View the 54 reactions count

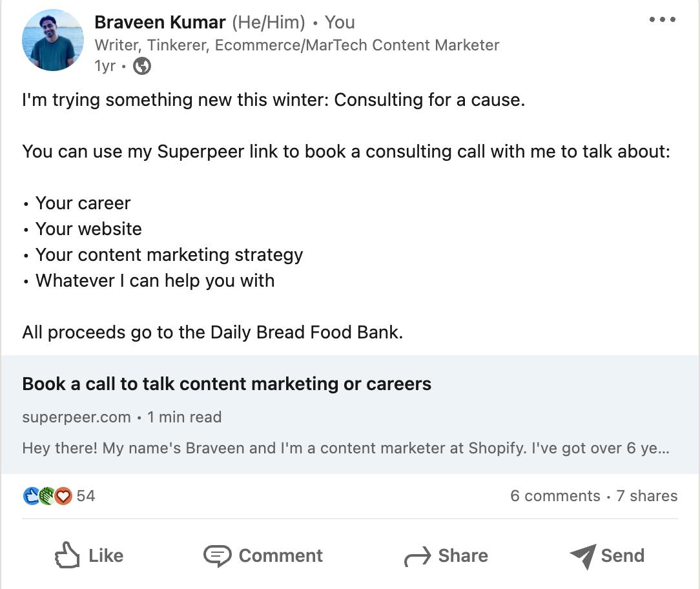click(x=86, y=496)
